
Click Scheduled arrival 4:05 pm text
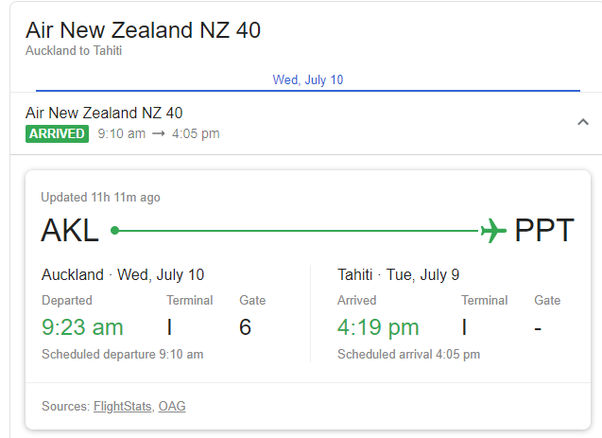pyautogui.click(x=408, y=354)
